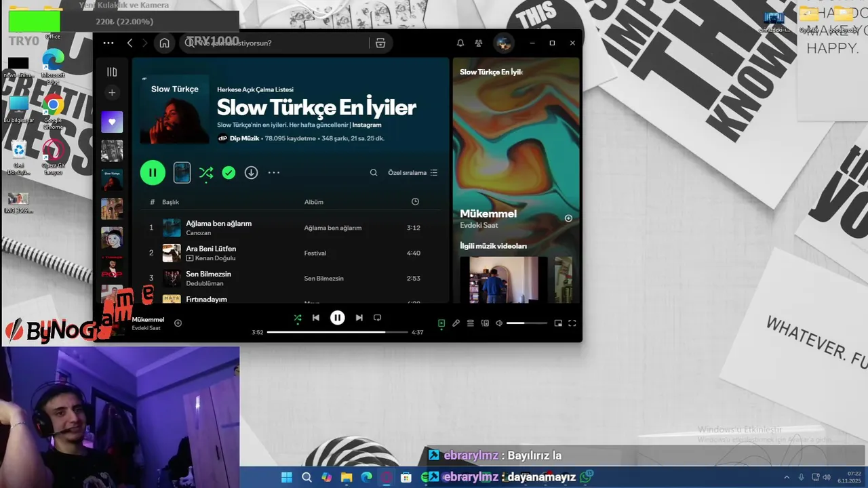This screenshot has height=488, width=868.
Task: Toggle Now Playing view panel
Action: tap(441, 323)
